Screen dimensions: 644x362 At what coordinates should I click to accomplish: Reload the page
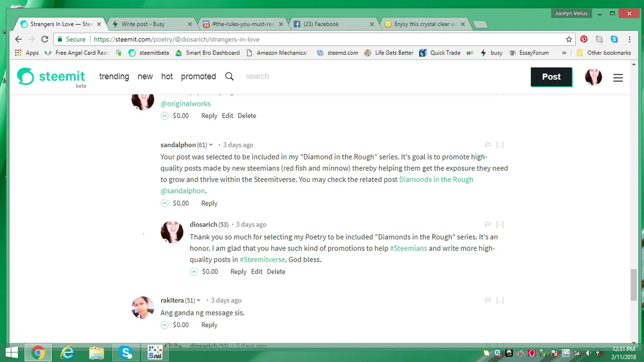coord(45,39)
